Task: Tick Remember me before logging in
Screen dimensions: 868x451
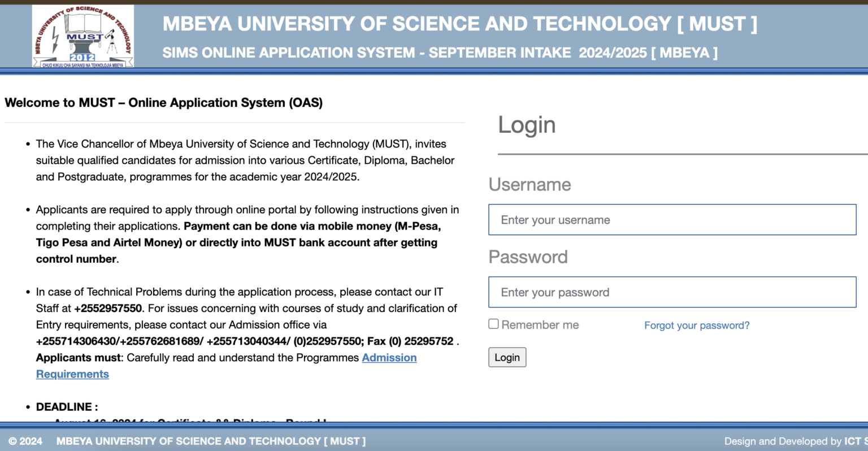Action: (x=493, y=323)
